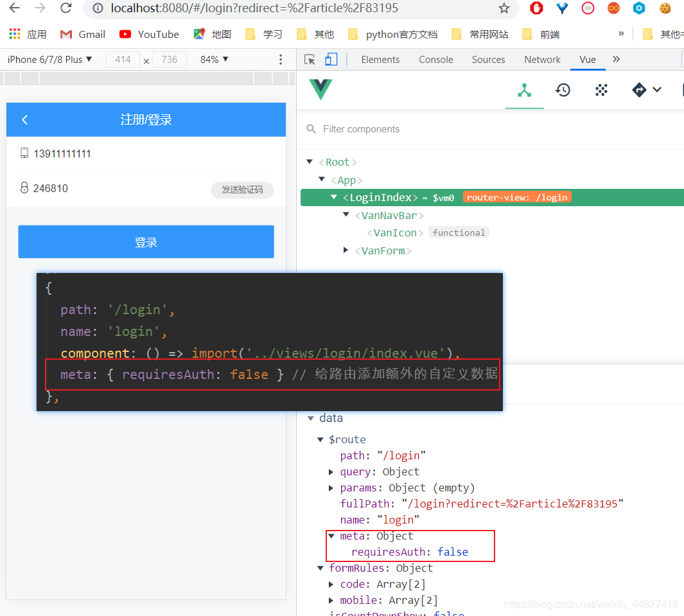Click the blue 登录 login button
The height and width of the screenshot is (616, 684).
(146, 242)
